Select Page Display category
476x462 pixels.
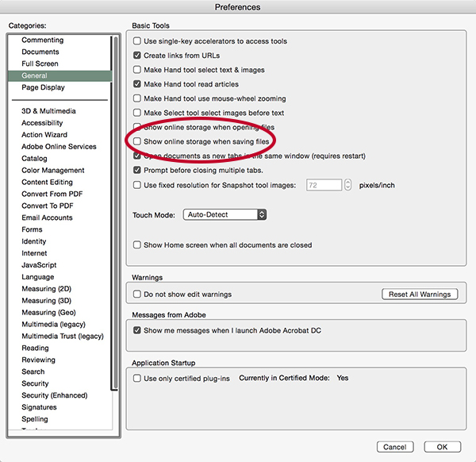tap(43, 87)
